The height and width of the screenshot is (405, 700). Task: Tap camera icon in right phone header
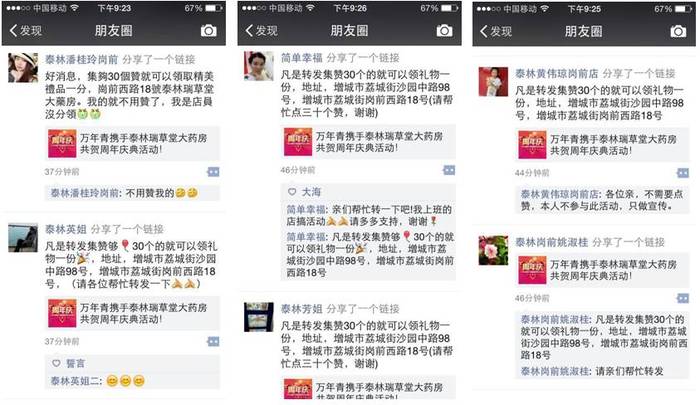678,31
